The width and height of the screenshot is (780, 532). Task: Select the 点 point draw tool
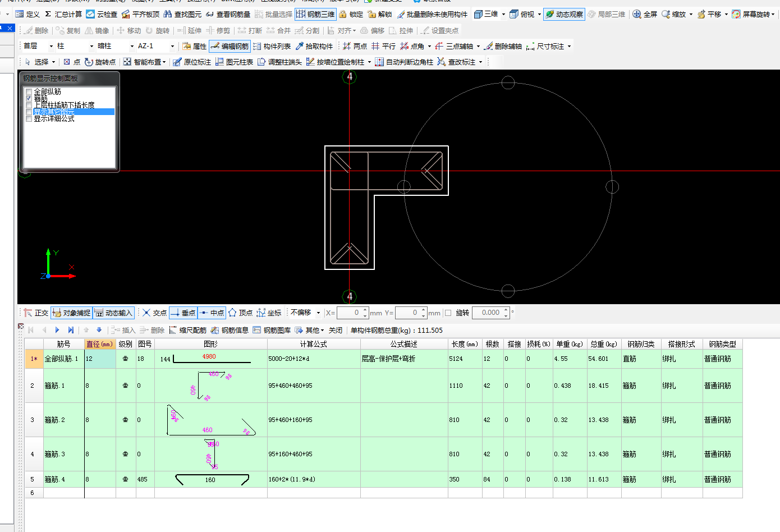tap(72, 62)
